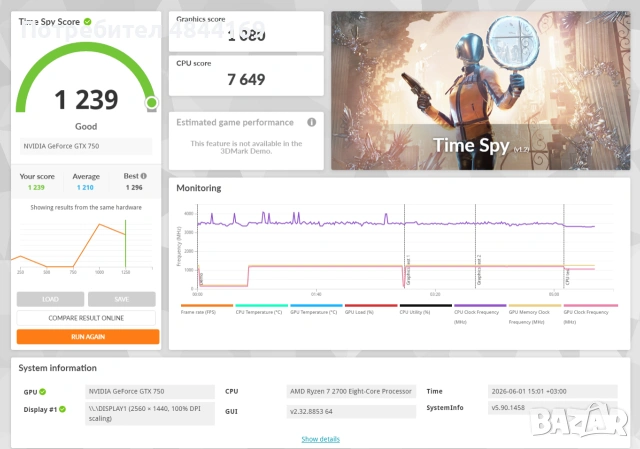Screen dimensions: 640x449
Task: Click the System information heading
Action: (x=58, y=368)
